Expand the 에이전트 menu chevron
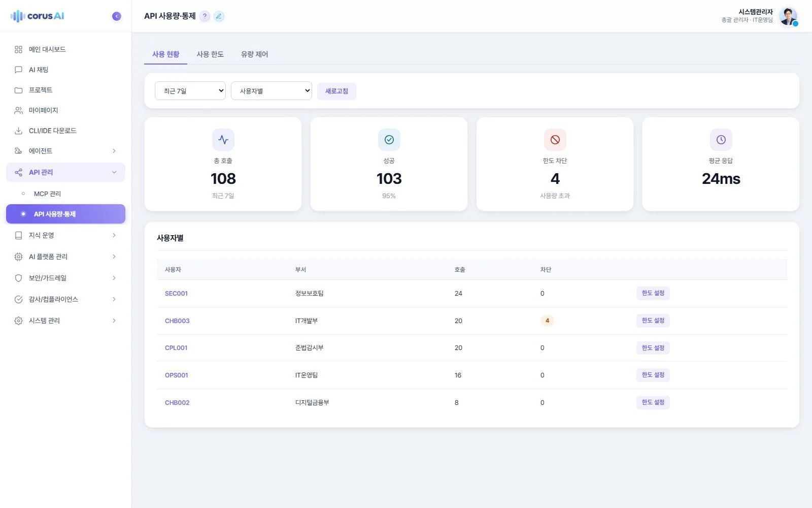The image size is (812, 508). pos(114,151)
